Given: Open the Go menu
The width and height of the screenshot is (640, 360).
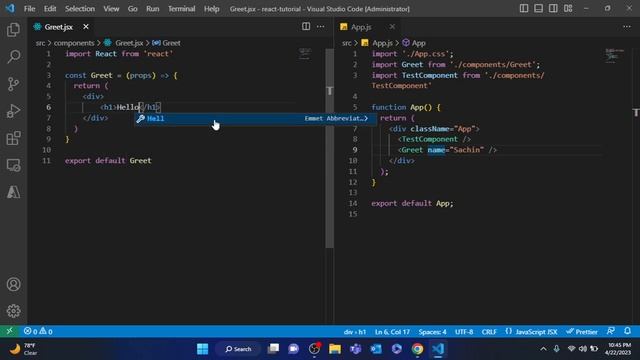Looking at the screenshot, I should coord(133,9).
